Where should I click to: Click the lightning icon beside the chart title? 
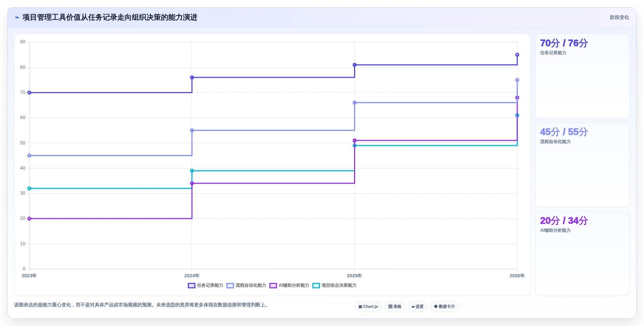(17, 17)
